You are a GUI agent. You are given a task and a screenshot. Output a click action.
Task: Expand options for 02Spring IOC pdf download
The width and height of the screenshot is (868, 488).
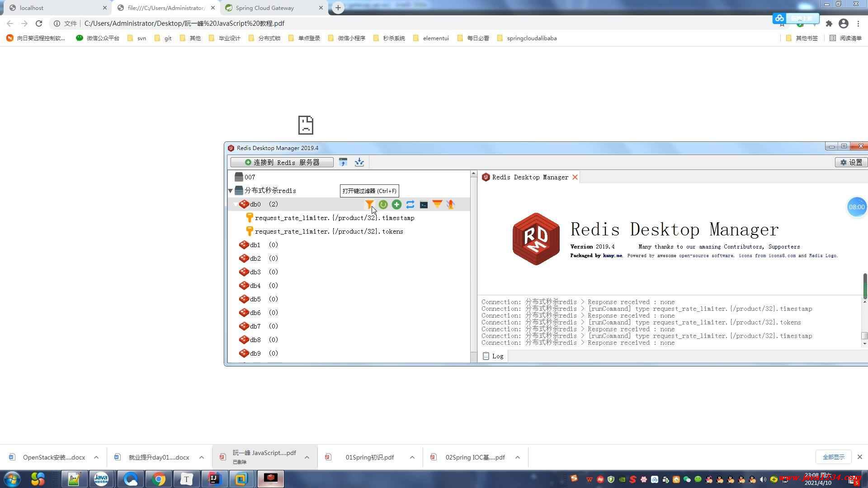click(x=518, y=457)
